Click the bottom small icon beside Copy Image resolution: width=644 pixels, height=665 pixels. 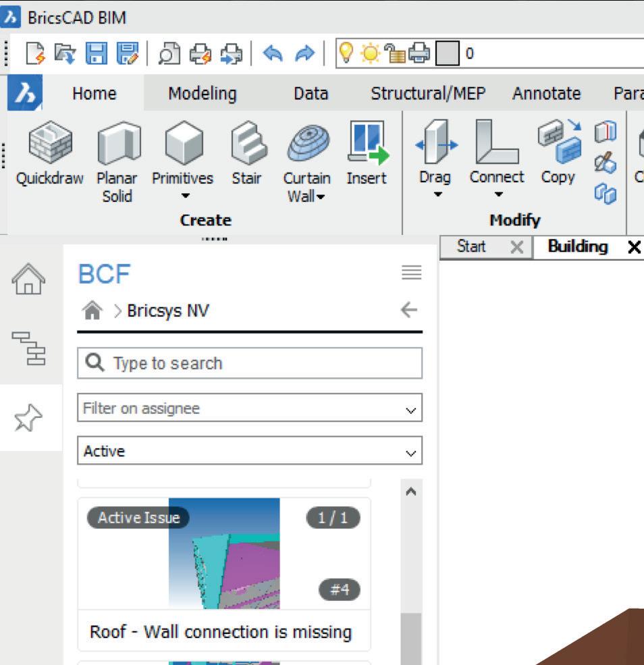[606, 194]
